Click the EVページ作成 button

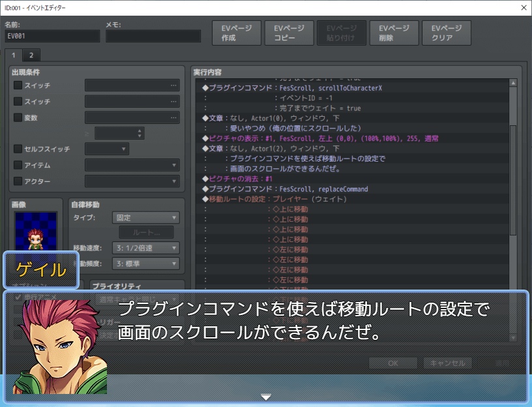pos(237,33)
